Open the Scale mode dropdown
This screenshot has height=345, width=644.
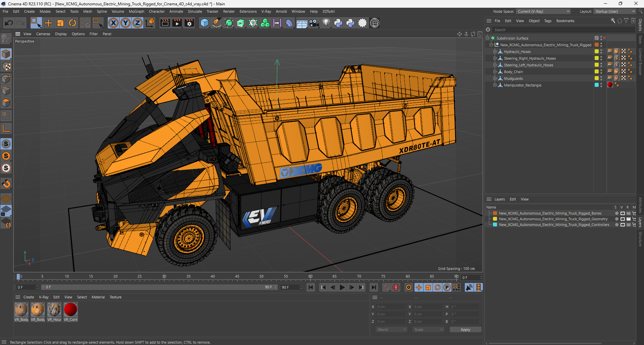[x=429, y=330]
